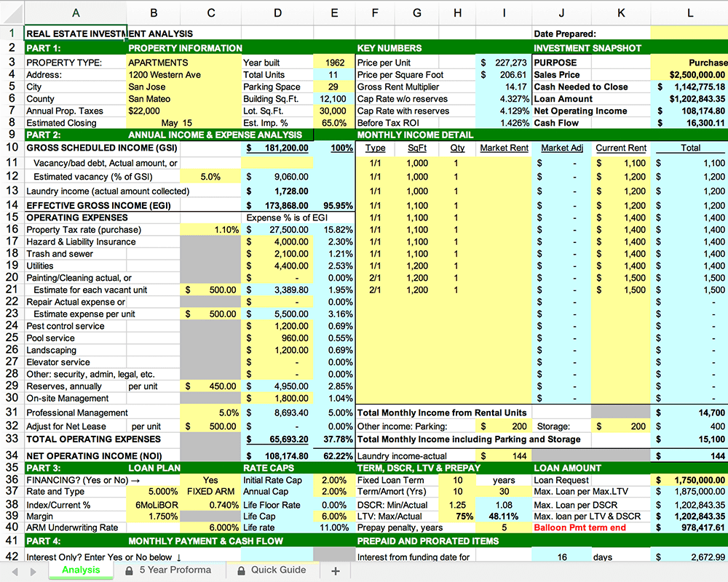The width and height of the screenshot is (728, 582).
Task: Select the Est. Imp. % value 65.0%
Action: click(334, 123)
